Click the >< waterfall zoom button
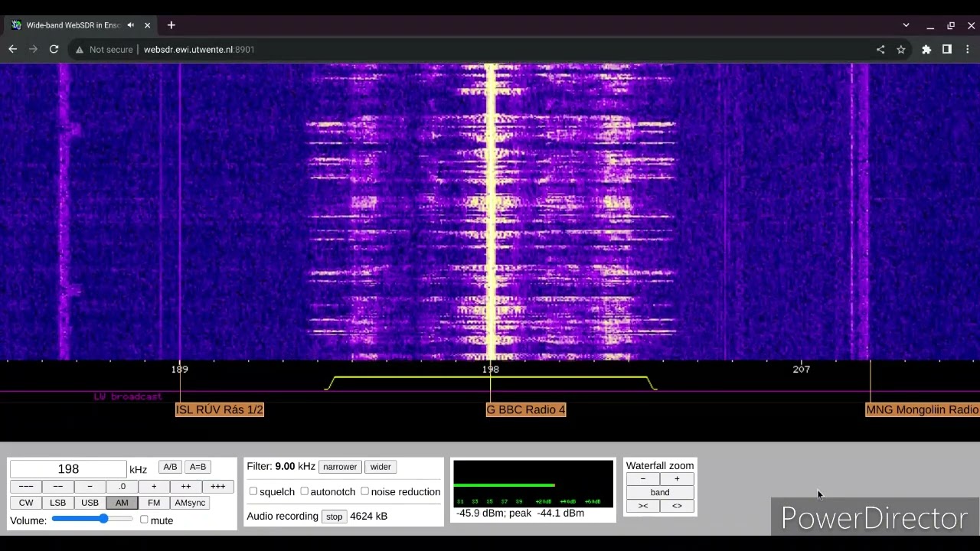Image resolution: width=980 pixels, height=551 pixels. [x=643, y=506]
